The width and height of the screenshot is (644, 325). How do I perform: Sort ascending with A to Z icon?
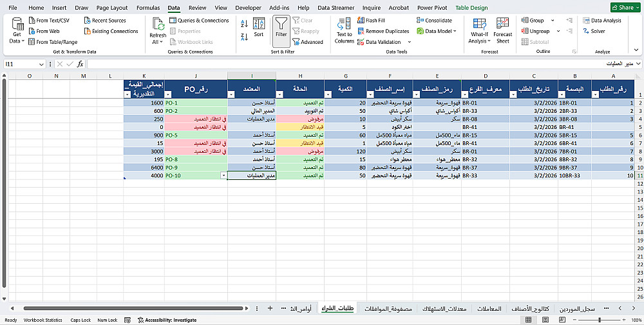click(244, 24)
